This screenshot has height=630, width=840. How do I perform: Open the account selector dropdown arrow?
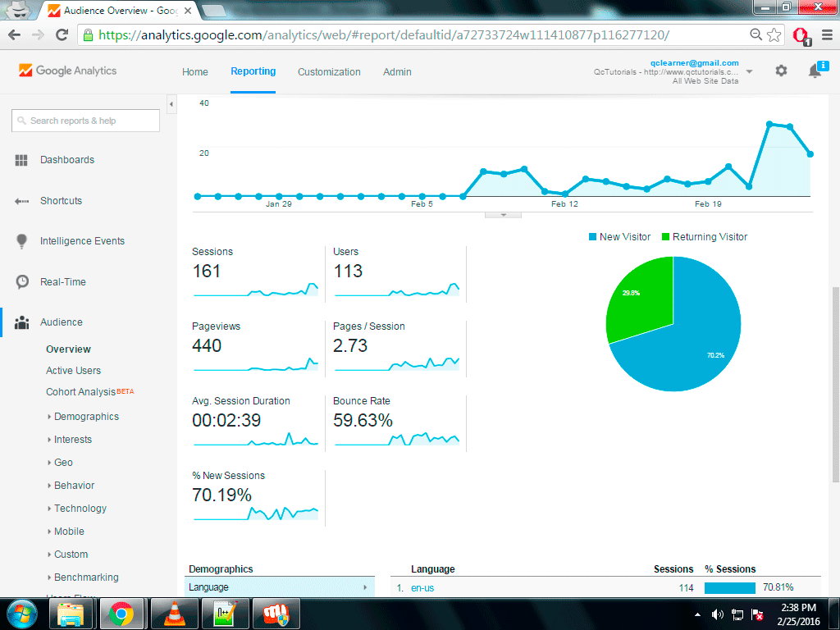[x=749, y=72]
